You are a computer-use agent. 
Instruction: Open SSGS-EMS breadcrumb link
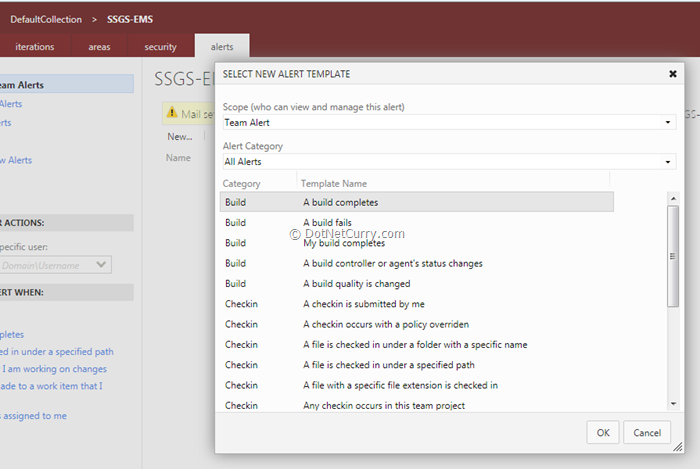pos(130,19)
